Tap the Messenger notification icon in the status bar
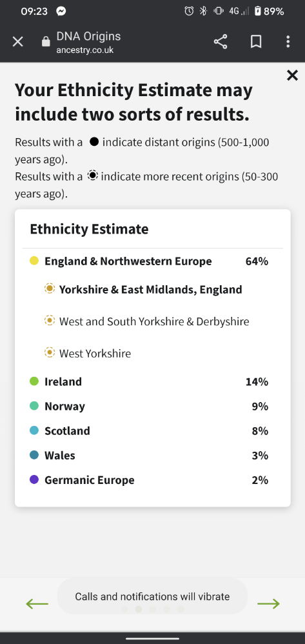This screenshot has height=644, width=305. pyautogui.click(x=61, y=11)
